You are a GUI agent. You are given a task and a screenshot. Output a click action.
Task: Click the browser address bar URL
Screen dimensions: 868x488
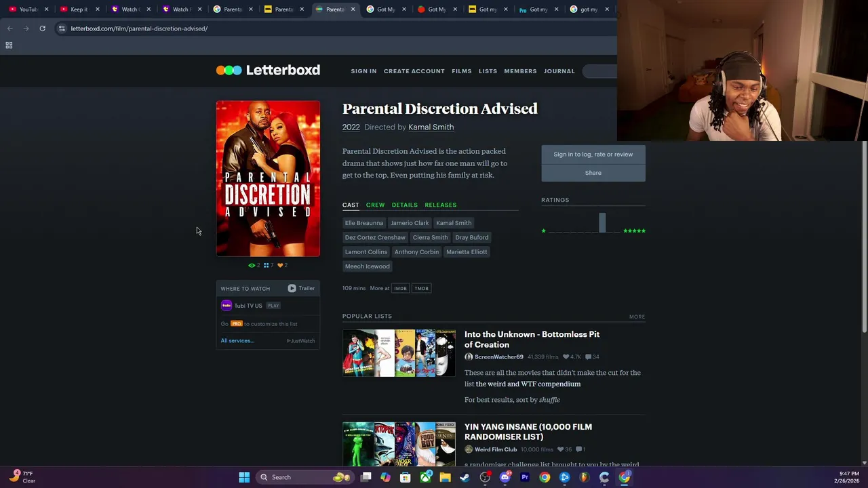pos(139,28)
